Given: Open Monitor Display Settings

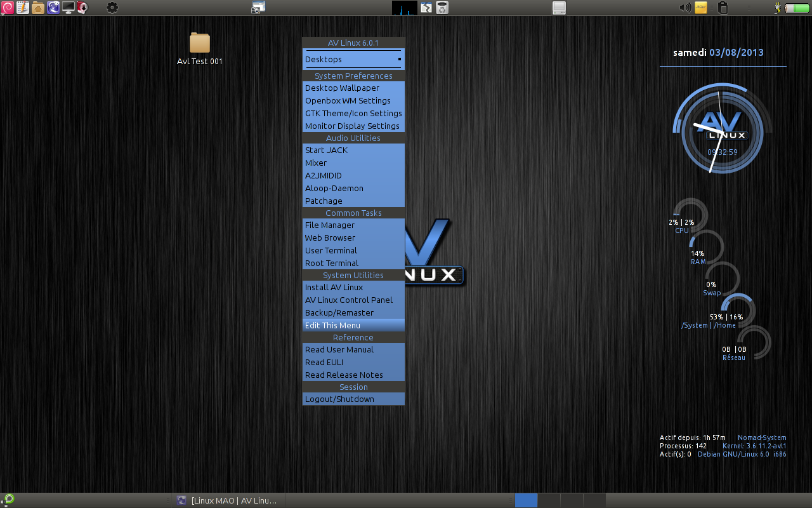Looking at the screenshot, I should (x=353, y=126).
